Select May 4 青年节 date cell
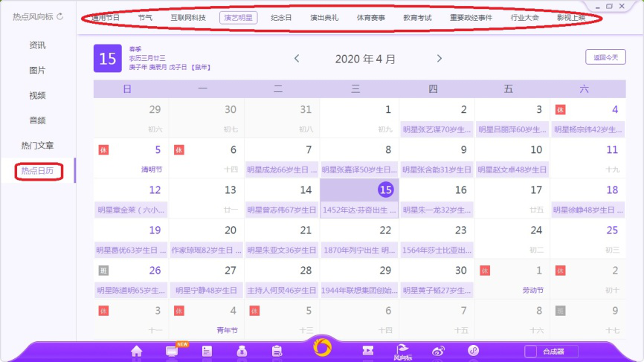644x362 pixels. pyautogui.click(x=206, y=319)
